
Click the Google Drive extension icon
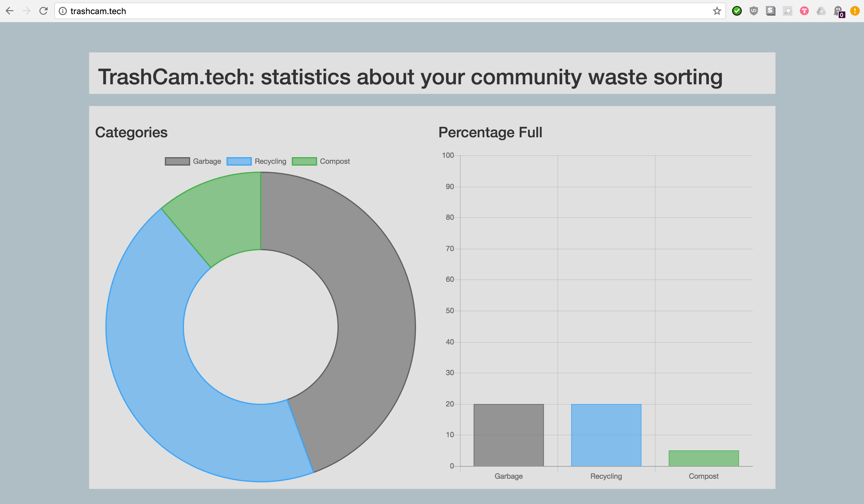pos(821,11)
